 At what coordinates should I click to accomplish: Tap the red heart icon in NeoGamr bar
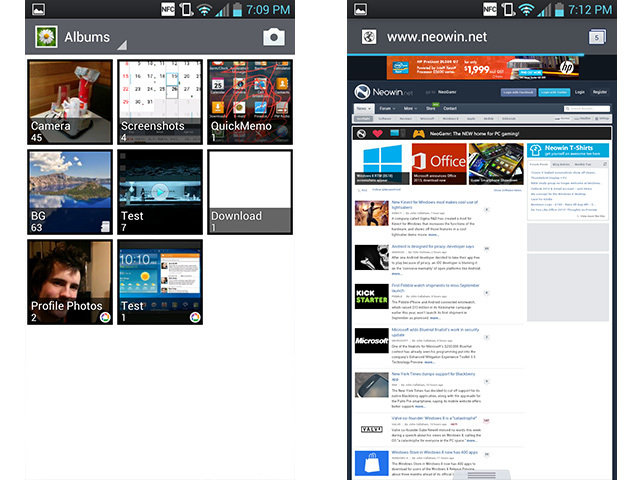click(x=378, y=133)
